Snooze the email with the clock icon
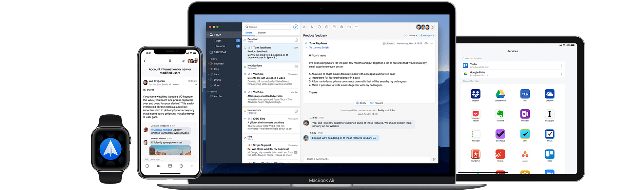Image resolution: width=644 pixels, height=190 pixels. click(327, 27)
